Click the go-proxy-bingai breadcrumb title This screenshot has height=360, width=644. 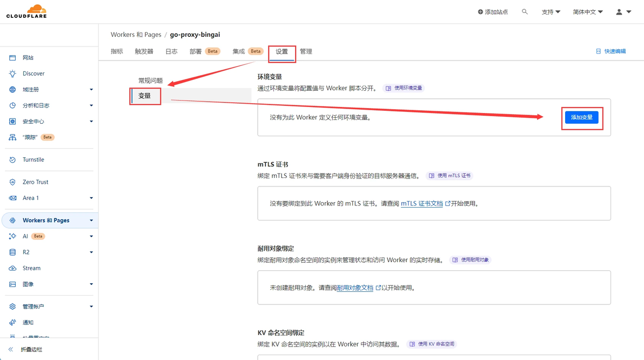coord(195,35)
